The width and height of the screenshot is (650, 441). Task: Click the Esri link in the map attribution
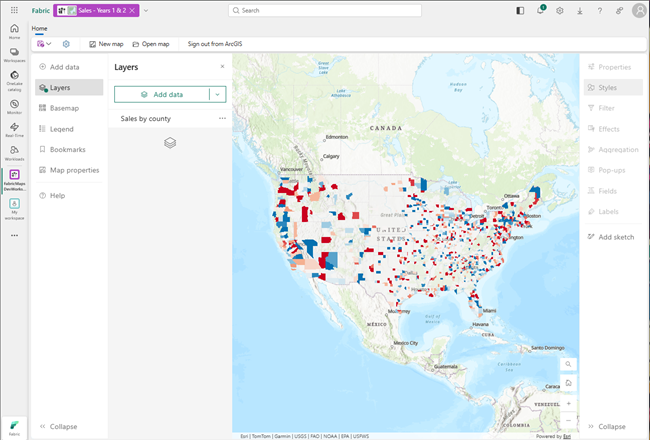tap(567, 436)
